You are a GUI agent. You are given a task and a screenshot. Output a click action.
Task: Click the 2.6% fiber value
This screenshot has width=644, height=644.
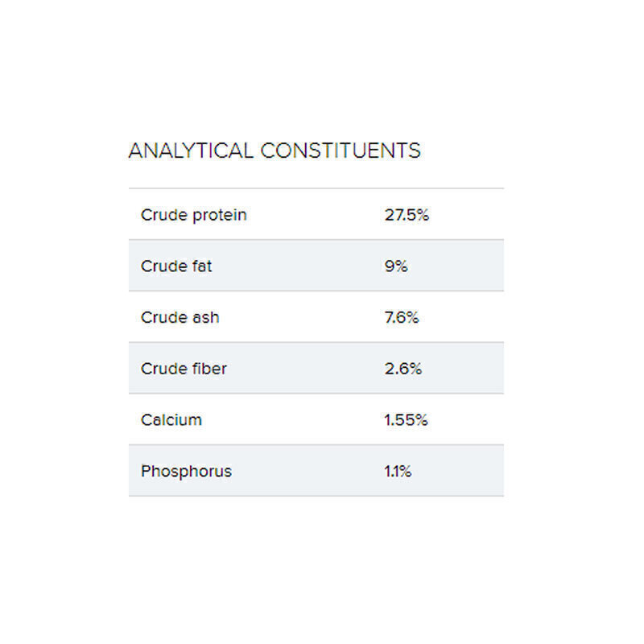(403, 369)
